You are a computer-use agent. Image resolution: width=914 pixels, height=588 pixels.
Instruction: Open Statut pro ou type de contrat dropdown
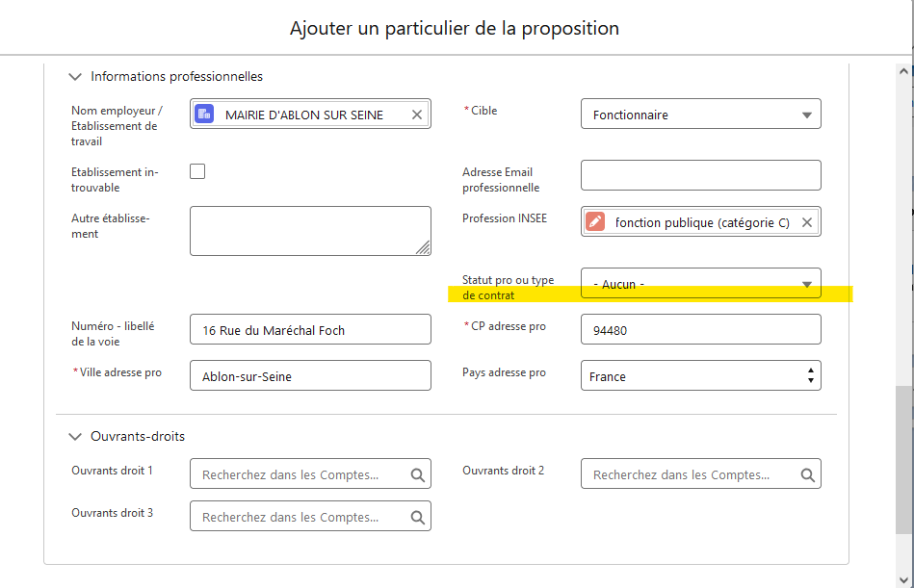click(700, 284)
